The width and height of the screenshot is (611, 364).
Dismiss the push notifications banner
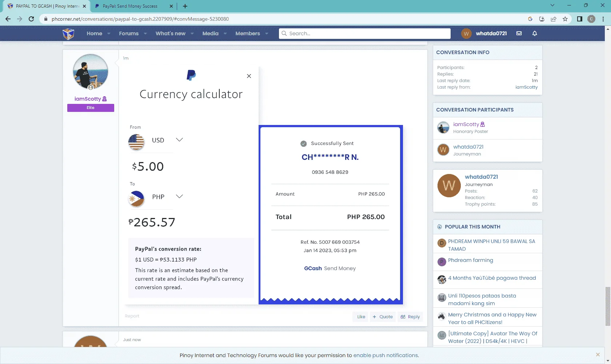point(598,355)
